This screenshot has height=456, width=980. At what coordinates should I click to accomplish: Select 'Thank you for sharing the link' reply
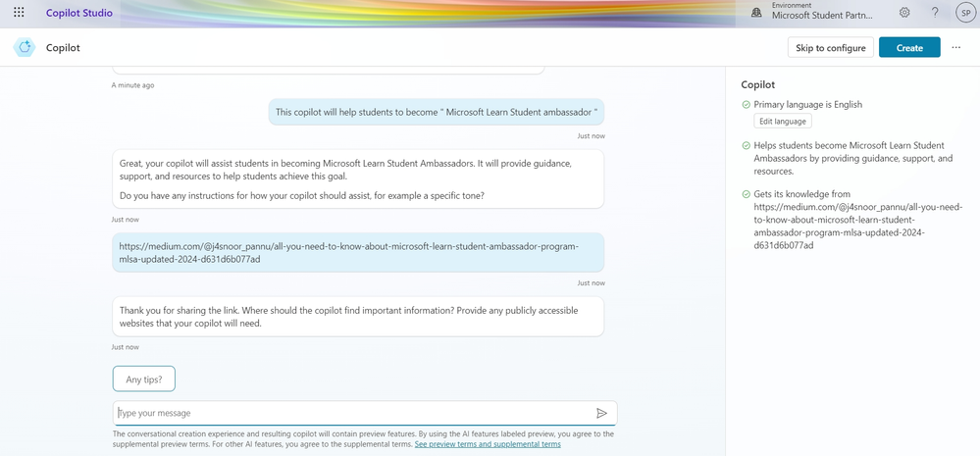click(358, 317)
